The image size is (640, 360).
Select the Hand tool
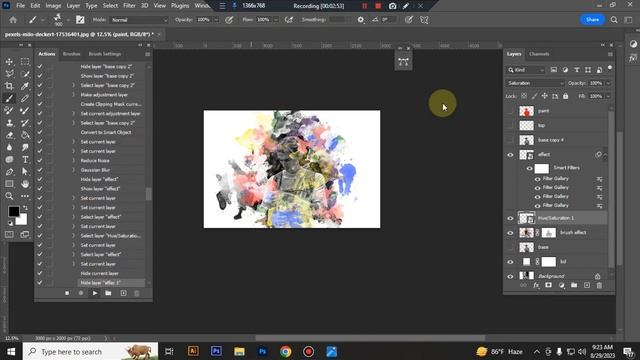click(25, 184)
